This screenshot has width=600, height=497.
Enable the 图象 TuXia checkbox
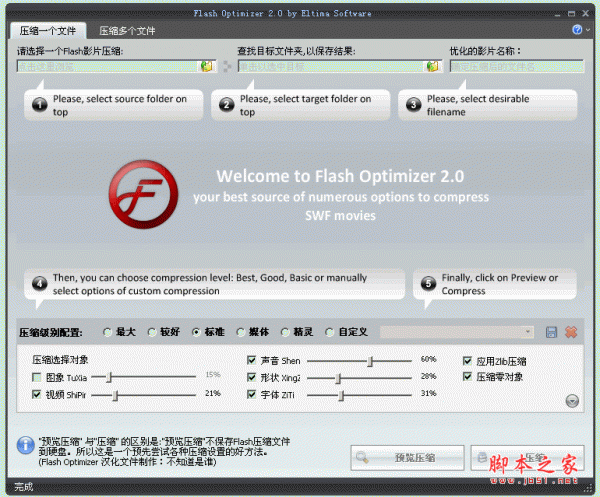[37, 378]
